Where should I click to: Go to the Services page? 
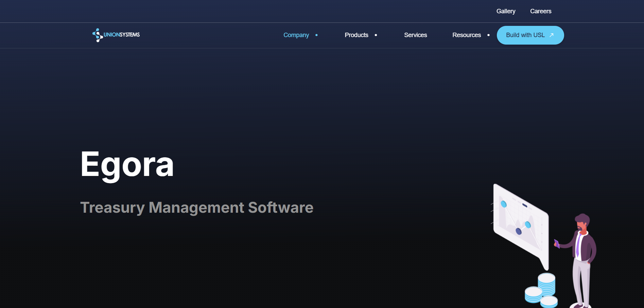pyautogui.click(x=415, y=35)
